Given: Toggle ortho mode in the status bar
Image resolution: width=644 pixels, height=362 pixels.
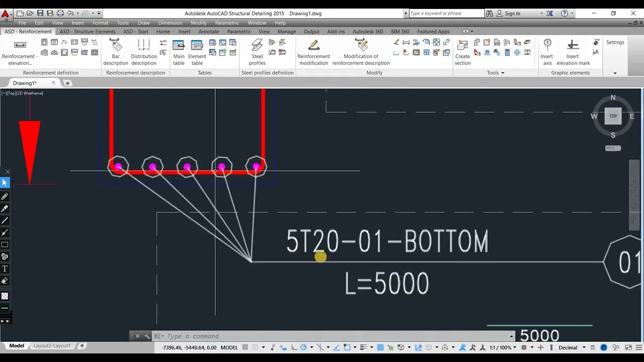Looking at the screenshot, I should [x=294, y=347].
